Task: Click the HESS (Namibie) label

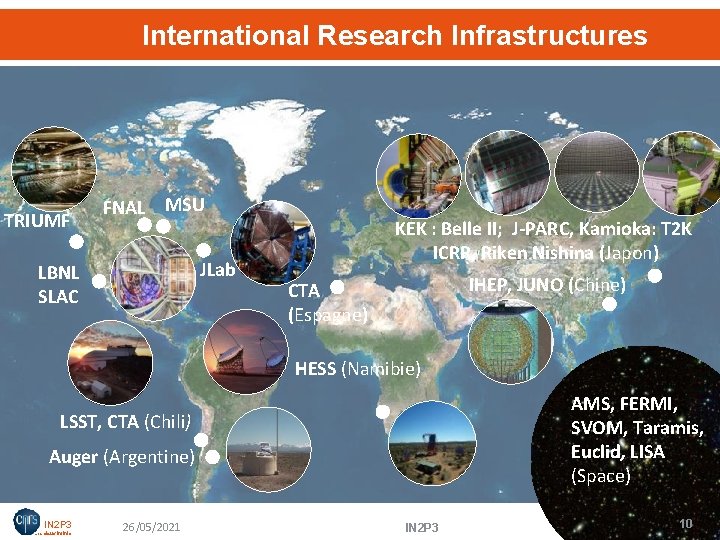Action: (x=358, y=368)
